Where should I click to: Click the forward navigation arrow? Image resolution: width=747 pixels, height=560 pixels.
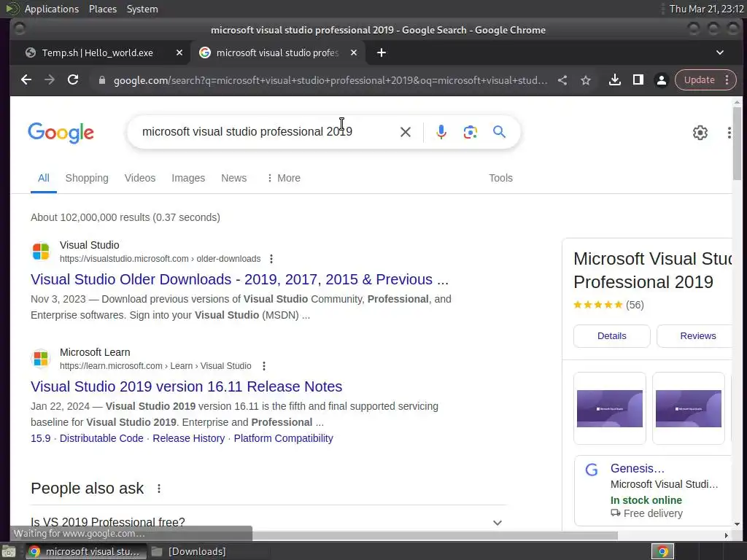coord(50,80)
